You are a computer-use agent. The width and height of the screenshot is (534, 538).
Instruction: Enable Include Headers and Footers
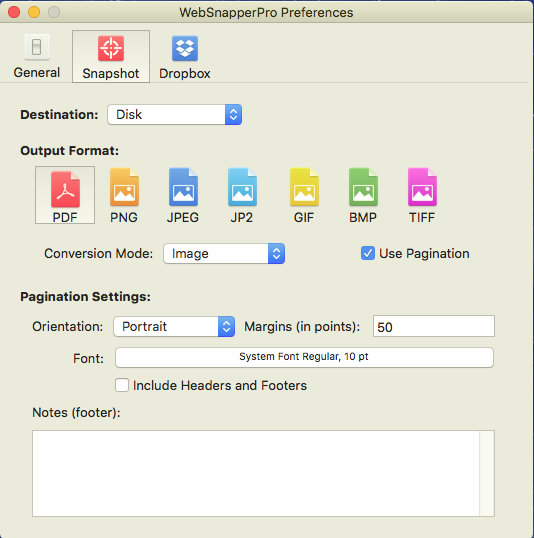pos(122,385)
